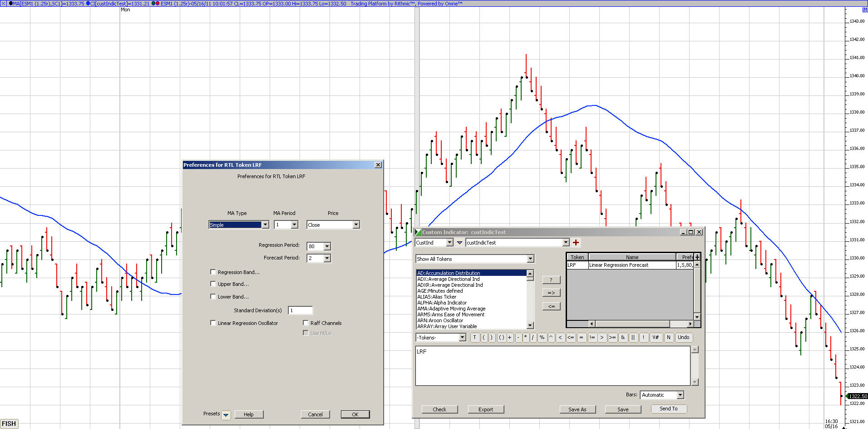Click the red plus add-indicator icon
The image size is (868, 429).
click(x=576, y=243)
